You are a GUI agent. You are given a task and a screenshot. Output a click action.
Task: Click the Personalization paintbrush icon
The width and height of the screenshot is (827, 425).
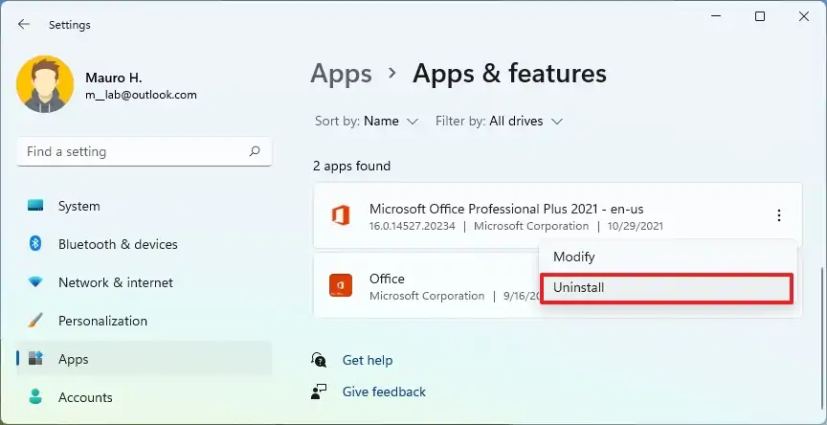tap(35, 320)
